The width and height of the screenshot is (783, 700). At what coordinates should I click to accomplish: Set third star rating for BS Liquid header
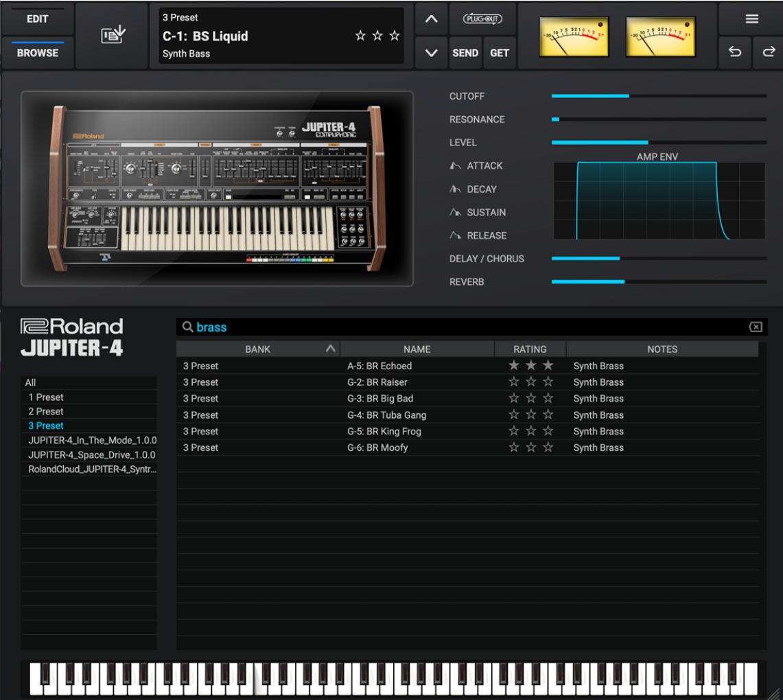tap(395, 36)
